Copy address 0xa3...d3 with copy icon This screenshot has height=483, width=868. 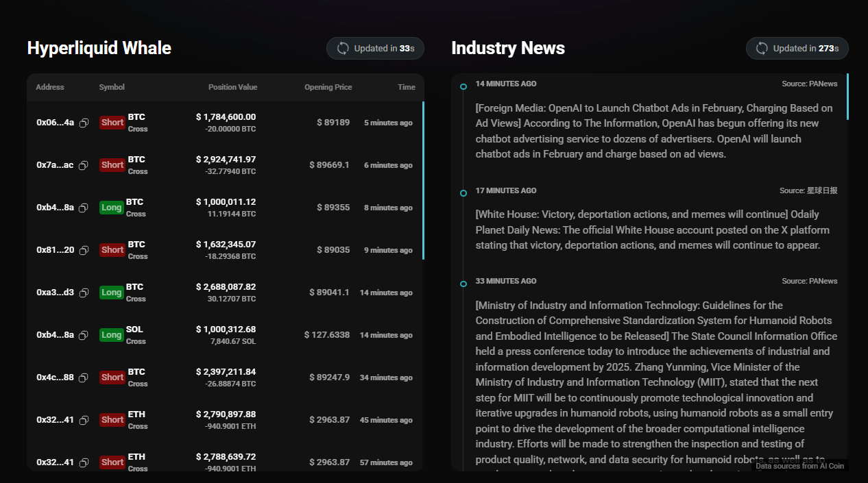84,293
